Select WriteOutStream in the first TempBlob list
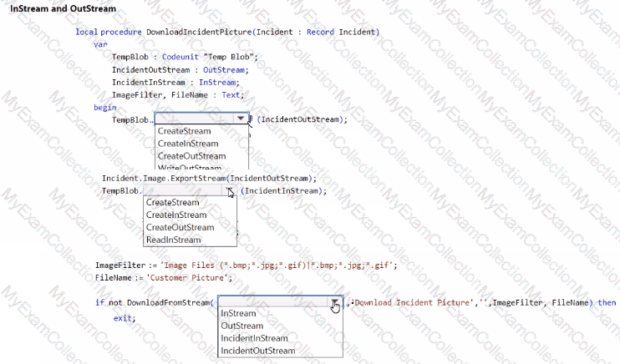This screenshot has width=620, height=364. (189, 168)
